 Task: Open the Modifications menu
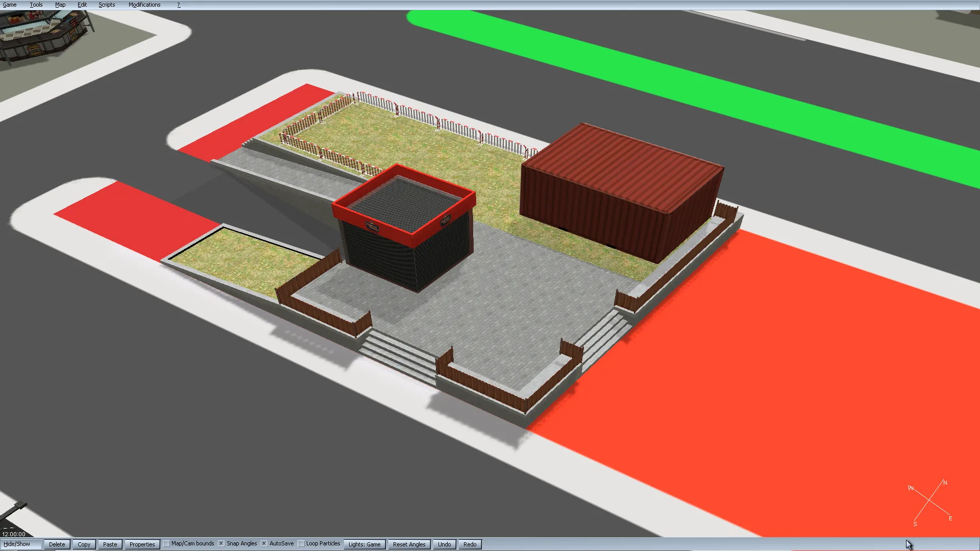pyautogui.click(x=144, y=5)
